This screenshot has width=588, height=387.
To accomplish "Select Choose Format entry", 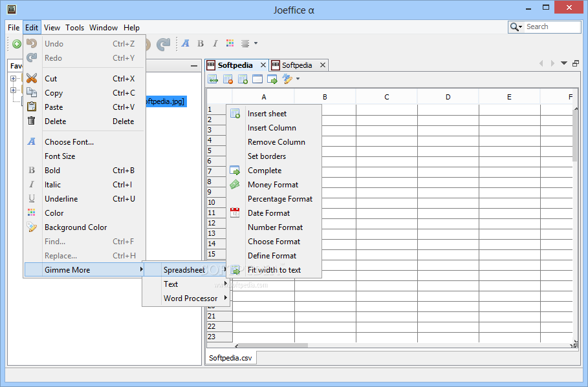I will point(274,242).
